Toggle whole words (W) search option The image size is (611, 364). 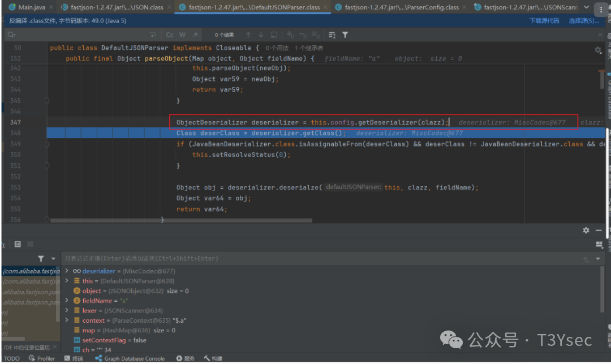point(182,35)
